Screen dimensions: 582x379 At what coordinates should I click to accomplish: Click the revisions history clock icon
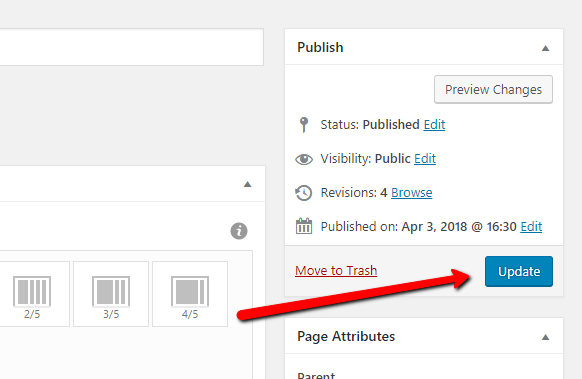[x=304, y=193]
